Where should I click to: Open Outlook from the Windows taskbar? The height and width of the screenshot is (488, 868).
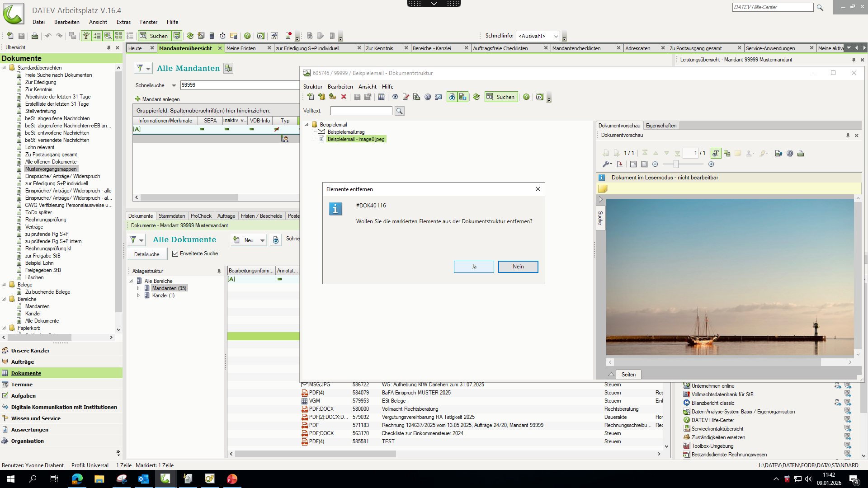(143, 479)
